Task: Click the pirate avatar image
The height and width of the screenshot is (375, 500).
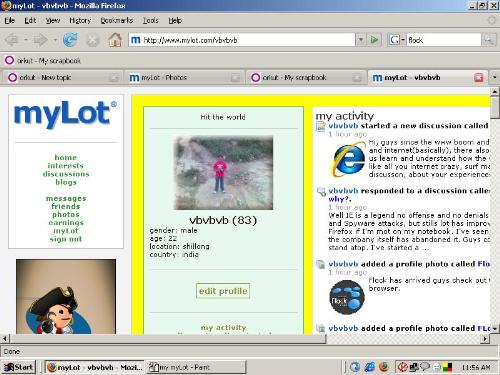Action: point(66,297)
